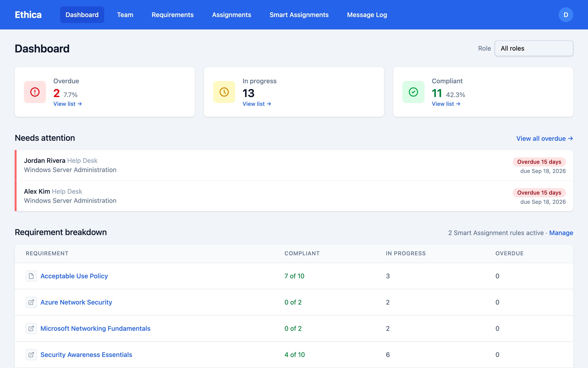Select Jordan Rivera overdue row
Screen dimensions: 588x368
(294, 165)
